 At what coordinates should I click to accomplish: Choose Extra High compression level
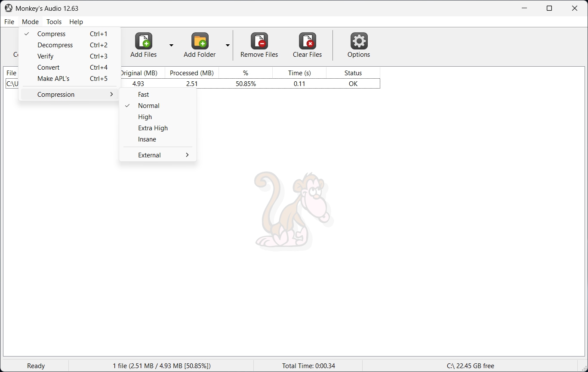click(158, 128)
